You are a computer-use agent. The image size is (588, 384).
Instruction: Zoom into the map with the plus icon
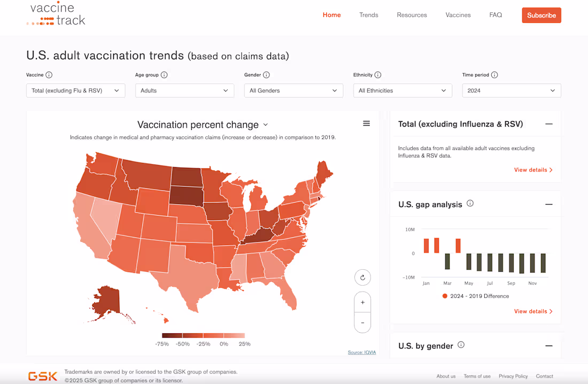[x=362, y=302]
